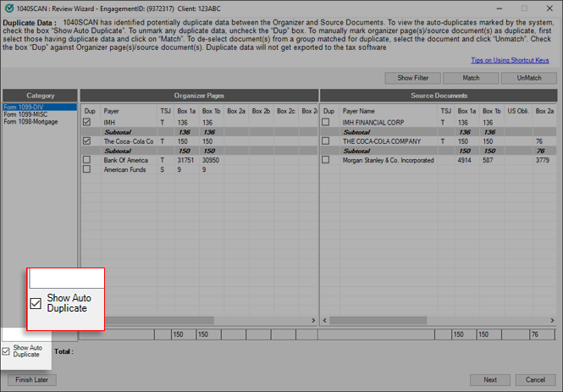This screenshot has height=392, width=563.
Task: Click Source Documents Box 1b column header
Action: coord(492,111)
